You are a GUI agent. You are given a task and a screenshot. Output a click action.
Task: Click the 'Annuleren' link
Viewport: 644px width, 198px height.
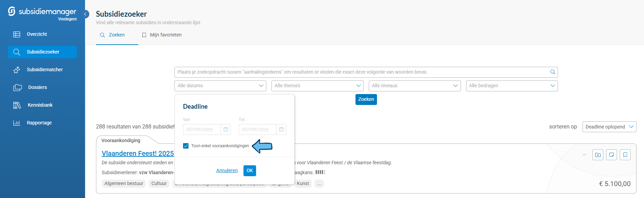[x=227, y=170]
